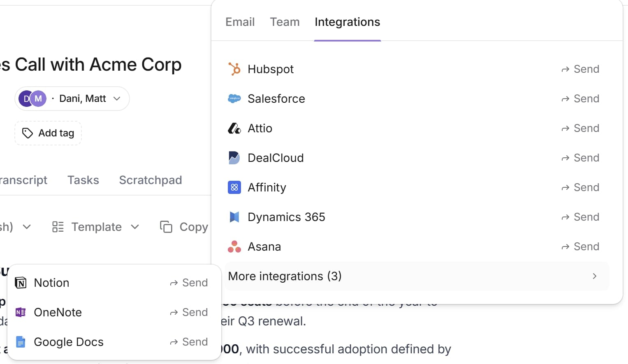Click the Dani, Matt participant names
The height and width of the screenshot is (364, 628).
coord(83,99)
